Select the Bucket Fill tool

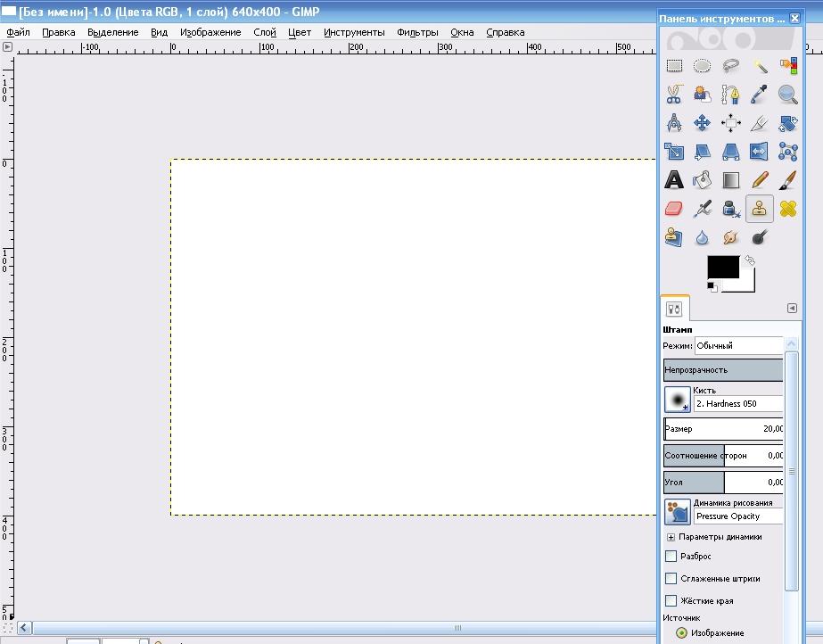[x=703, y=180]
